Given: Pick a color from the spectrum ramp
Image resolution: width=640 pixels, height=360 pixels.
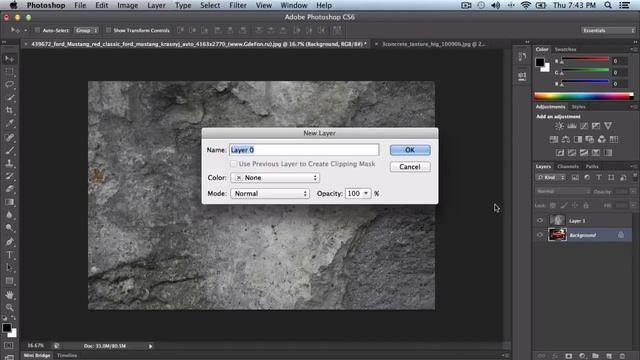Looking at the screenshot, I should (584, 96).
